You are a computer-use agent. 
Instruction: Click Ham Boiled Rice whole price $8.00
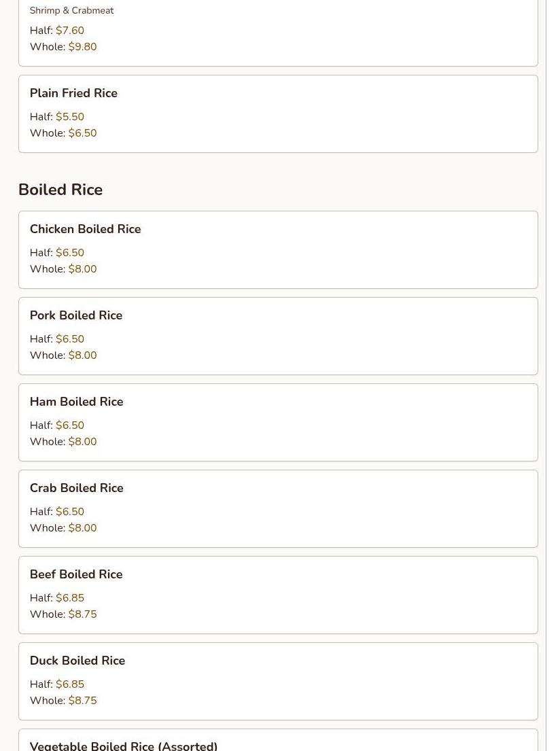click(x=82, y=442)
